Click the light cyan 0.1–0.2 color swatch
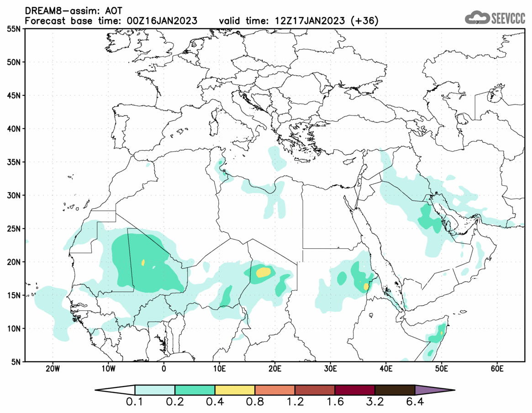 point(155,390)
